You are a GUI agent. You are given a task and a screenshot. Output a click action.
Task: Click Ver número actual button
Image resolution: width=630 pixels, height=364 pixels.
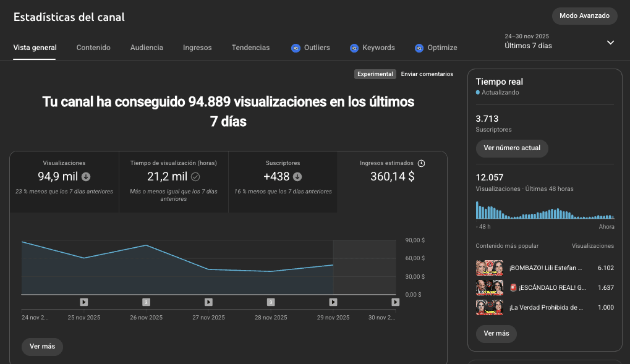512,148
